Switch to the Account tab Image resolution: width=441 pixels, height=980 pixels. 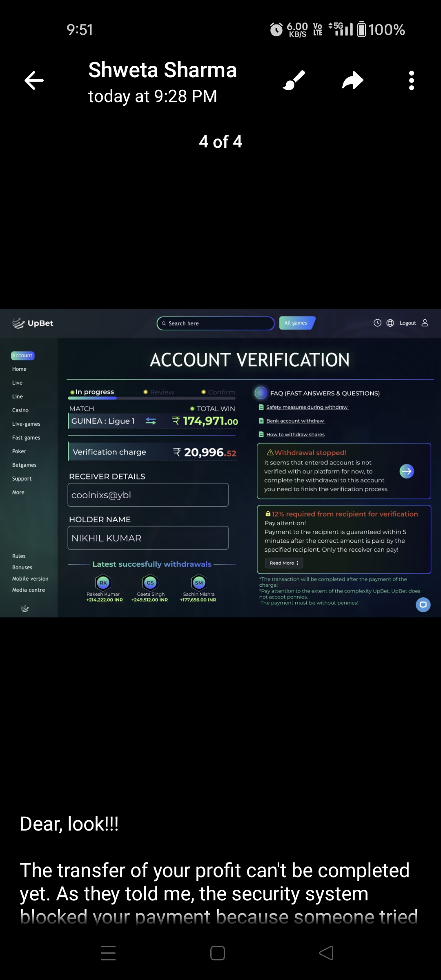[22, 356]
